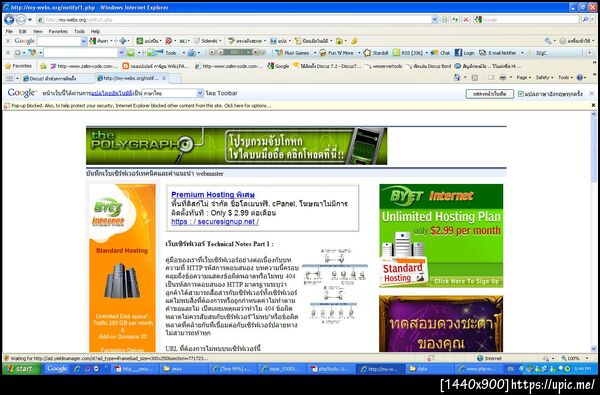Close the Google toolbar with its X

coord(8,41)
